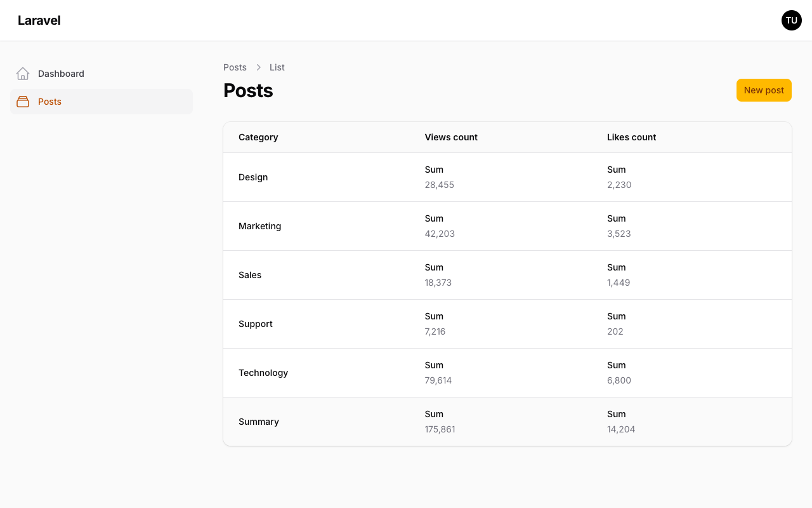The width and height of the screenshot is (812, 508).
Task: Open the TU user avatar menu
Action: coord(791,20)
